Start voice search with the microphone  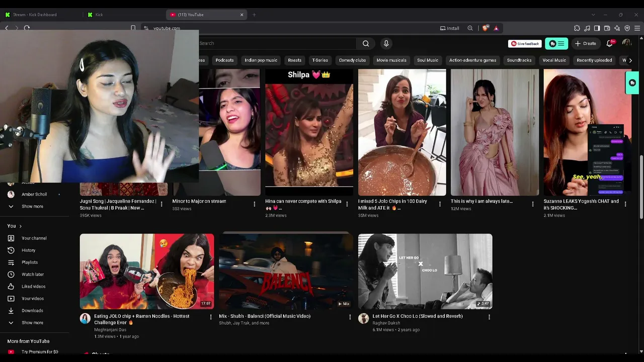(x=386, y=43)
